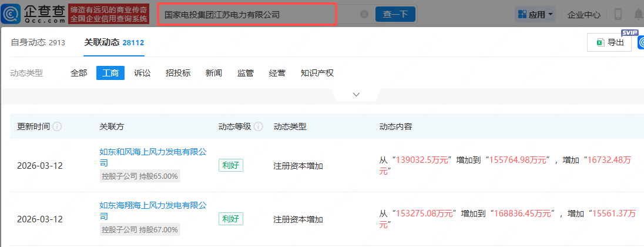Clear the search box with the X icon

click(364, 14)
